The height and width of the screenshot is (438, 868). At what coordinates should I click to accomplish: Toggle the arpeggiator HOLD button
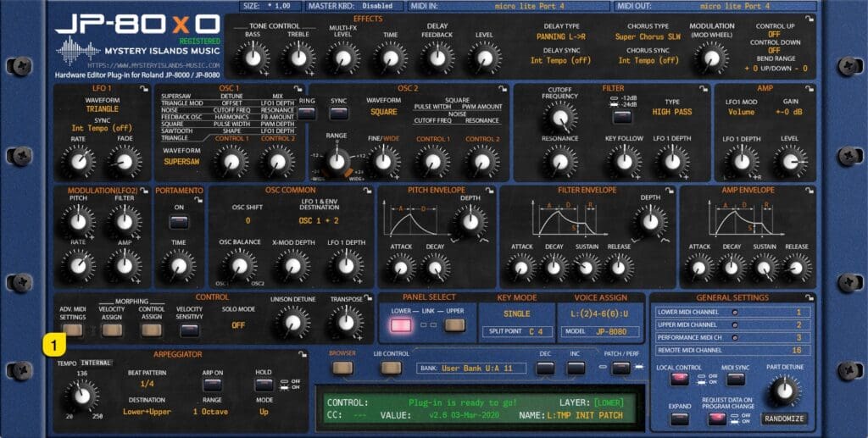(264, 385)
